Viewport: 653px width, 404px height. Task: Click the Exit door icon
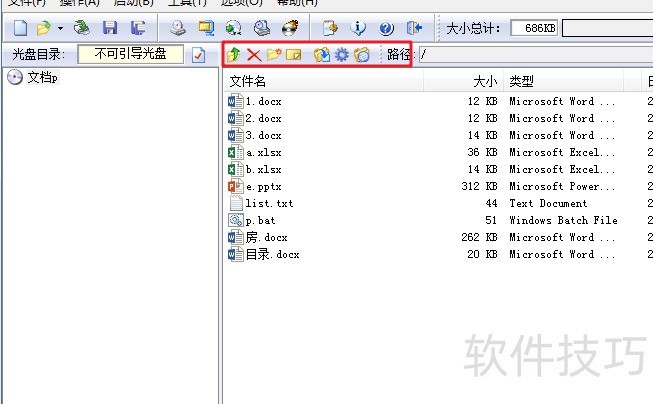point(414,28)
